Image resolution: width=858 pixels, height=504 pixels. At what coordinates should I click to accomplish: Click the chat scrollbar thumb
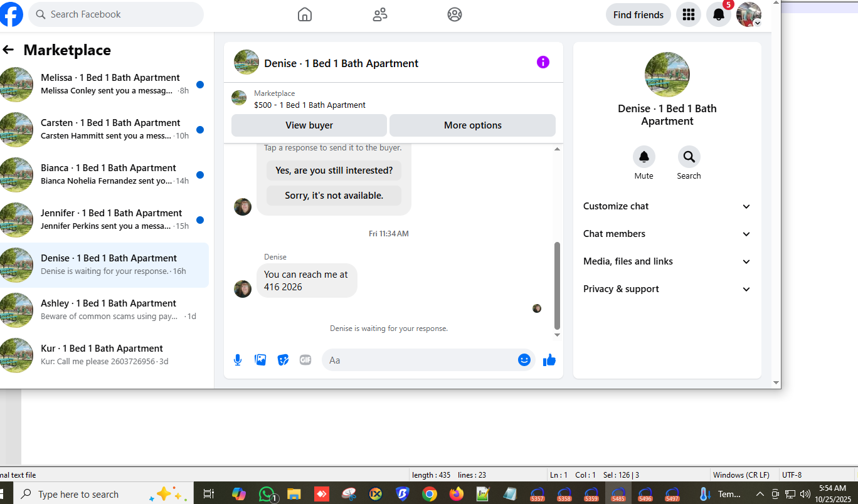click(557, 286)
